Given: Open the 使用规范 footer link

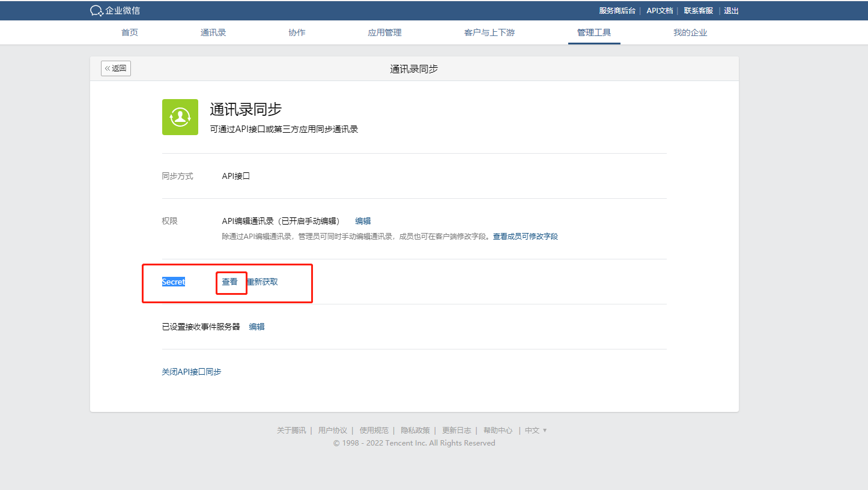Looking at the screenshot, I should (x=374, y=431).
